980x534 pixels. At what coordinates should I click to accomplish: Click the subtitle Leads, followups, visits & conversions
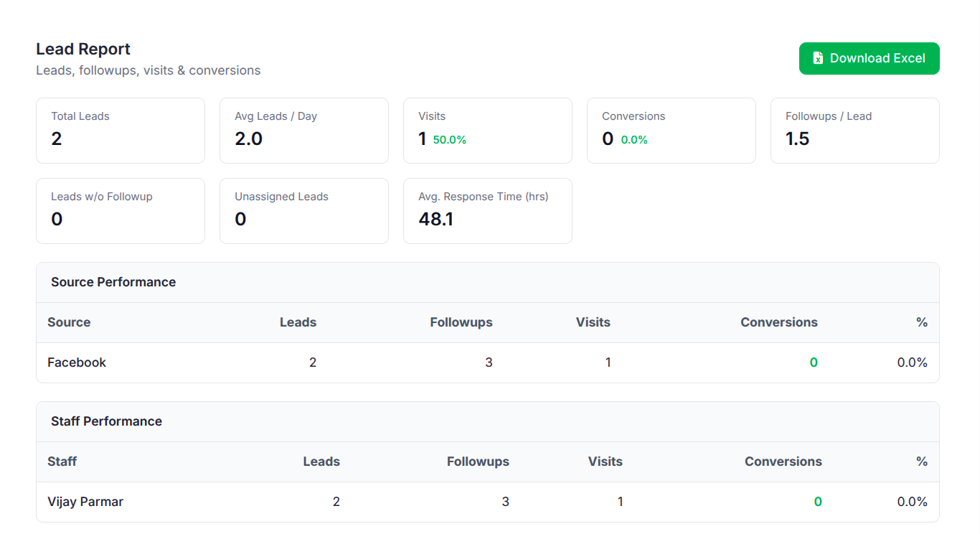click(149, 70)
